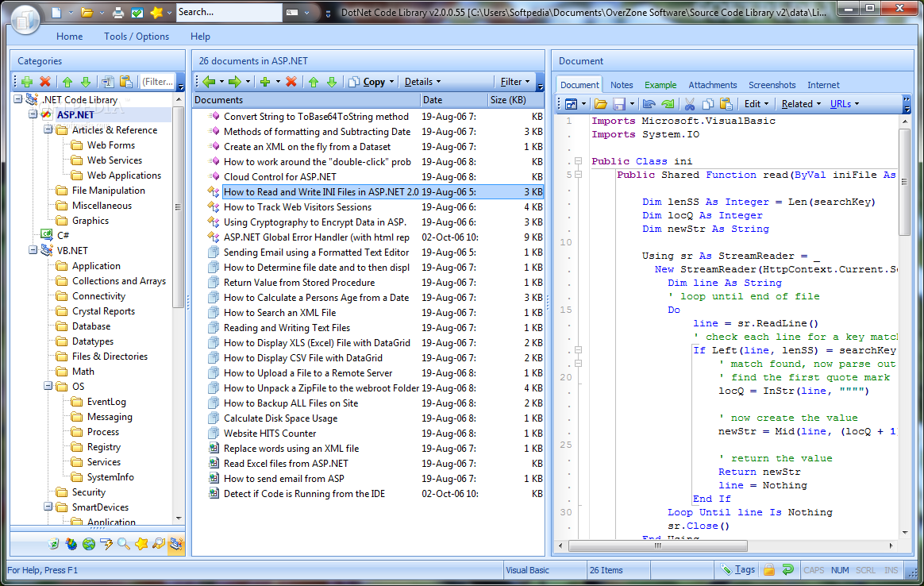
Task: Switch to the Example tab
Action: pos(660,85)
